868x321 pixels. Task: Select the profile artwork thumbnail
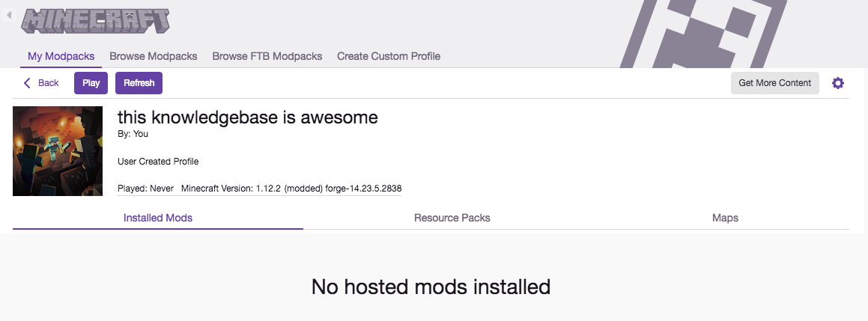pos(58,151)
